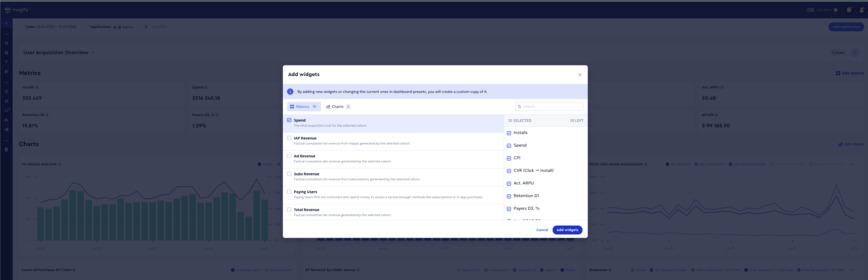
Task: Click the magify logo
Action: coord(17,10)
